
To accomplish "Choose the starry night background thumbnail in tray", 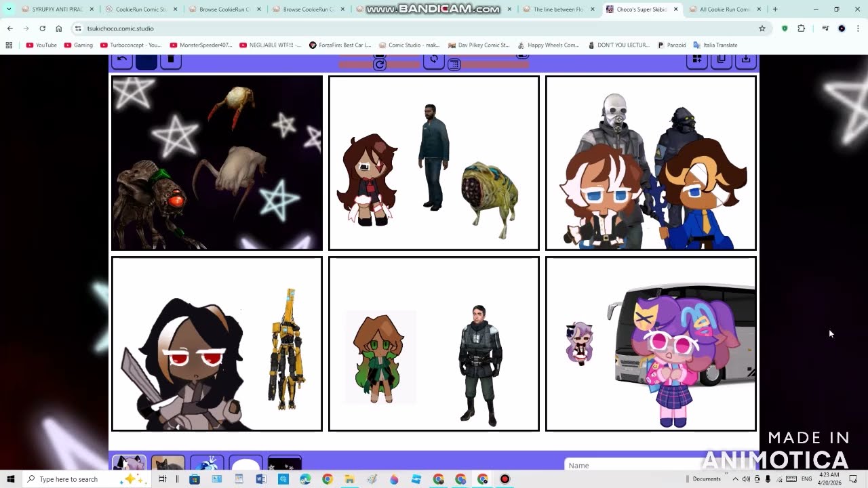I will pos(285,463).
